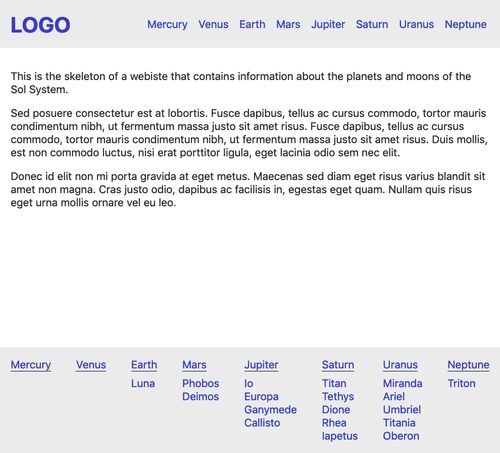The height and width of the screenshot is (453, 500).
Task: Select Neptune in the header menu
Action: coord(466,24)
